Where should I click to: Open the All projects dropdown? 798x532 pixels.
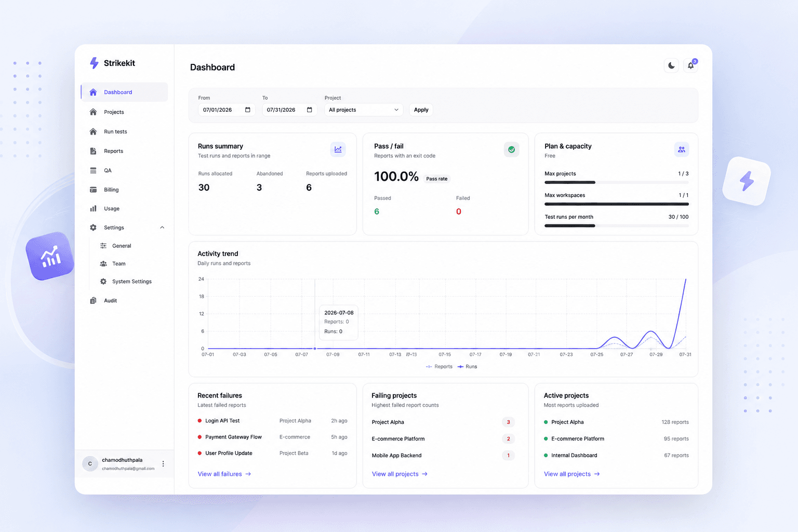coord(364,110)
